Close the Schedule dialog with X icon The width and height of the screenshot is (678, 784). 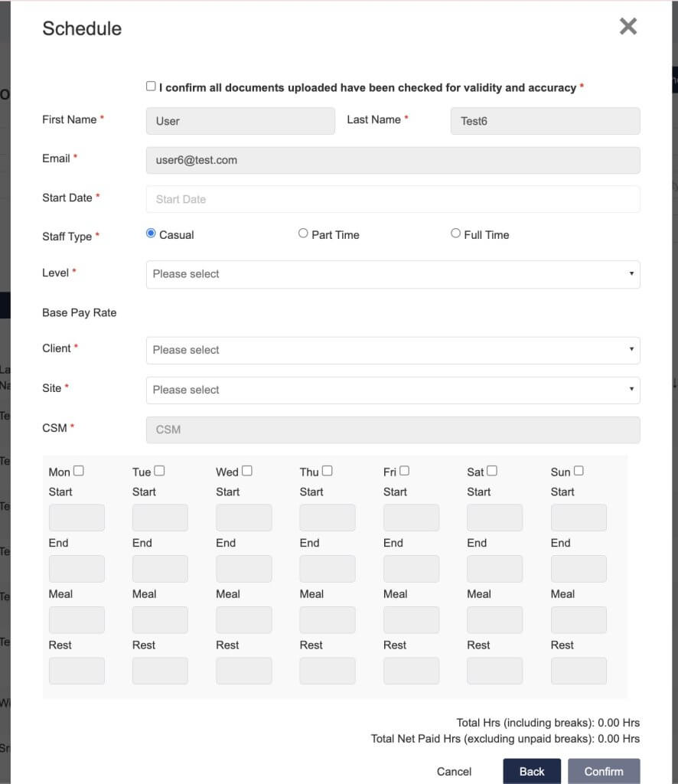pos(628,26)
